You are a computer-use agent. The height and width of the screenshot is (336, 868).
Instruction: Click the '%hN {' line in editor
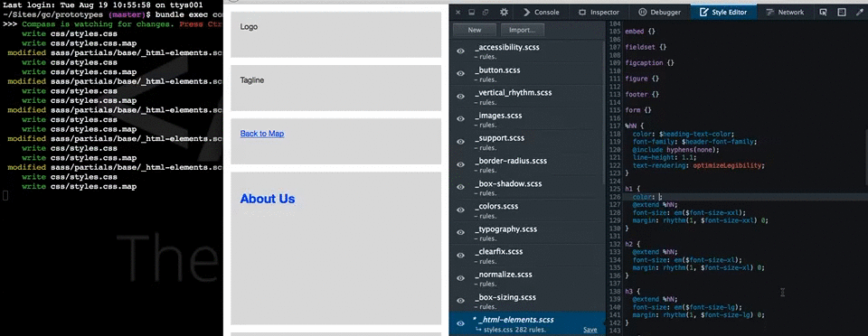(x=635, y=126)
